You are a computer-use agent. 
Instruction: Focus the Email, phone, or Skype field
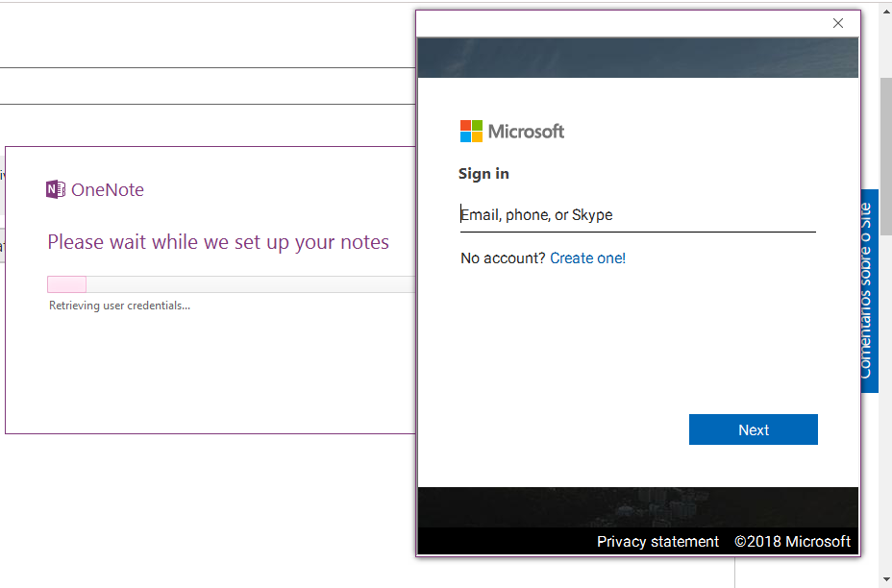coord(637,215)
